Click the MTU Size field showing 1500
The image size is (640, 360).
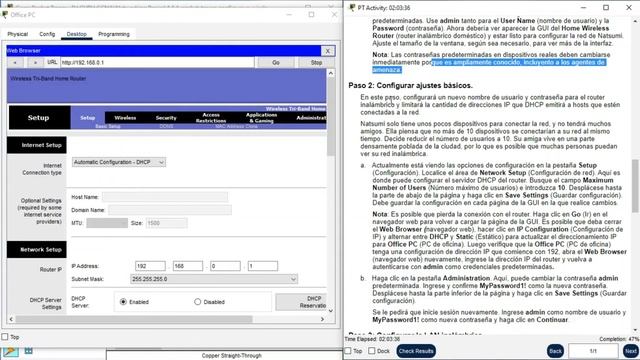pyautogui.click(x=167, y=223)
